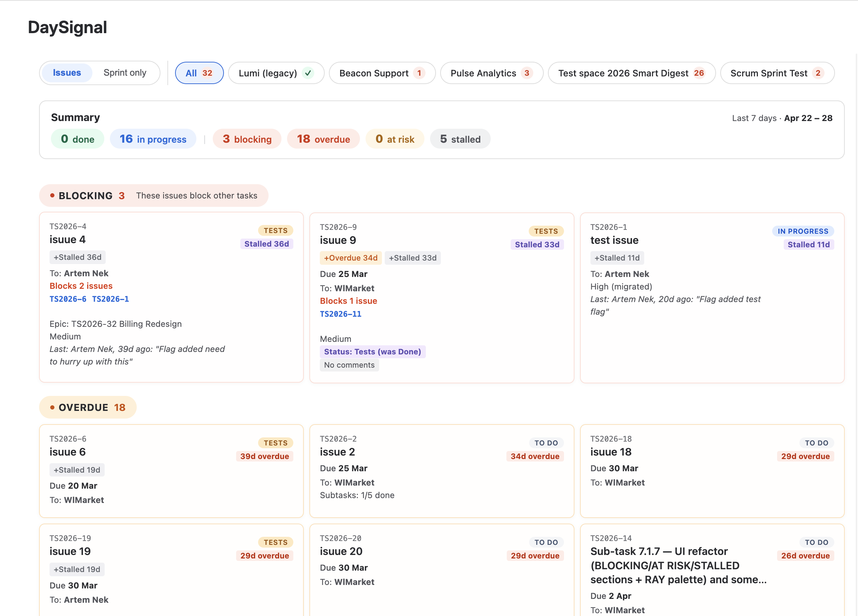Switch to Sprint only view
The height and width of the screenshot is (616, 858).
tap(125, 73)
